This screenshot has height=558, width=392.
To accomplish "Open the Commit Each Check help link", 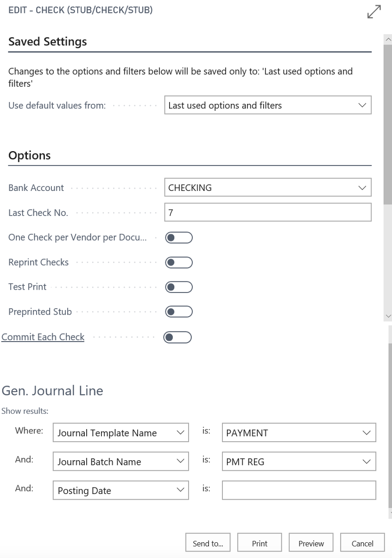I will [x=43, y=337].
